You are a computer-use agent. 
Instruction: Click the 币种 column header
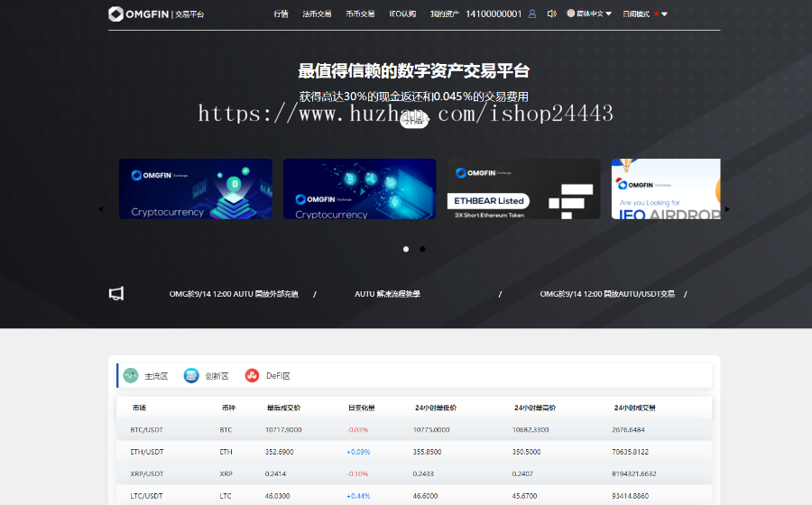coord(228,408)
